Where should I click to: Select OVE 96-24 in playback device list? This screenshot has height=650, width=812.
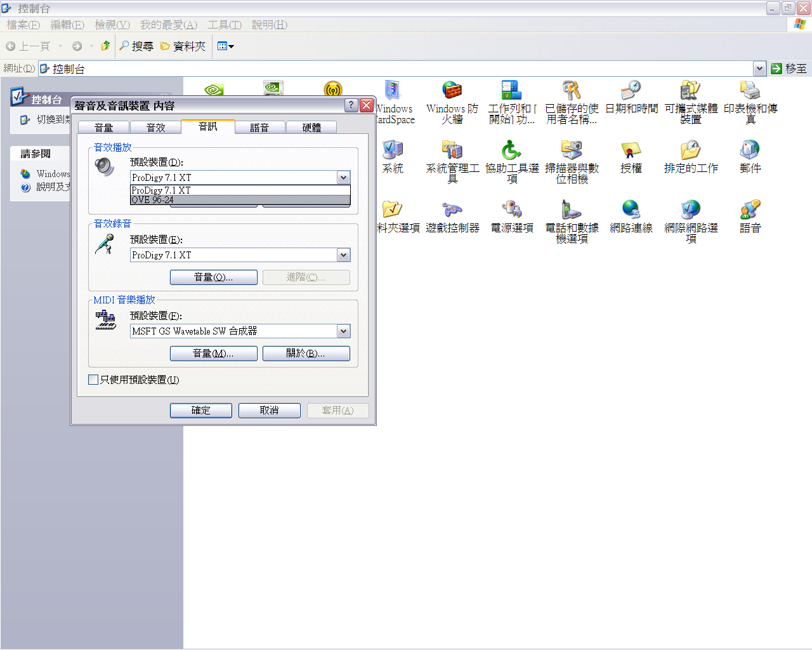pyautogui.click(x=240, y=199)
